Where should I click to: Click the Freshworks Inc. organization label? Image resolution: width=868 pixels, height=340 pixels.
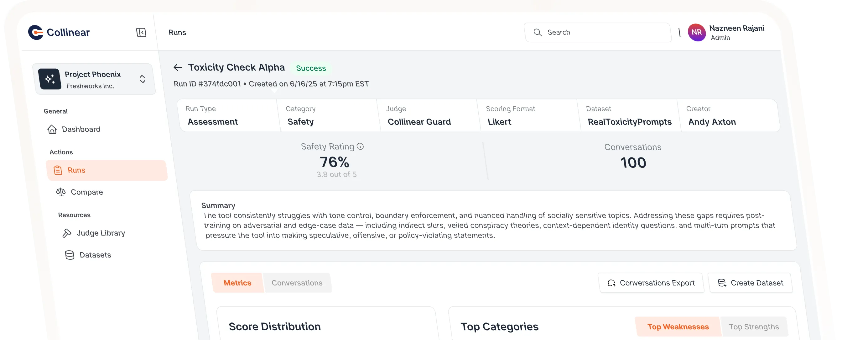pyautogui.click(x=90, y=86)
